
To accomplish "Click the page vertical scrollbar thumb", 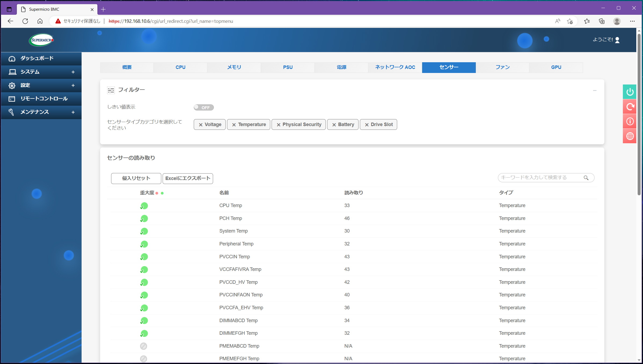I will click(x=639, y=113).
